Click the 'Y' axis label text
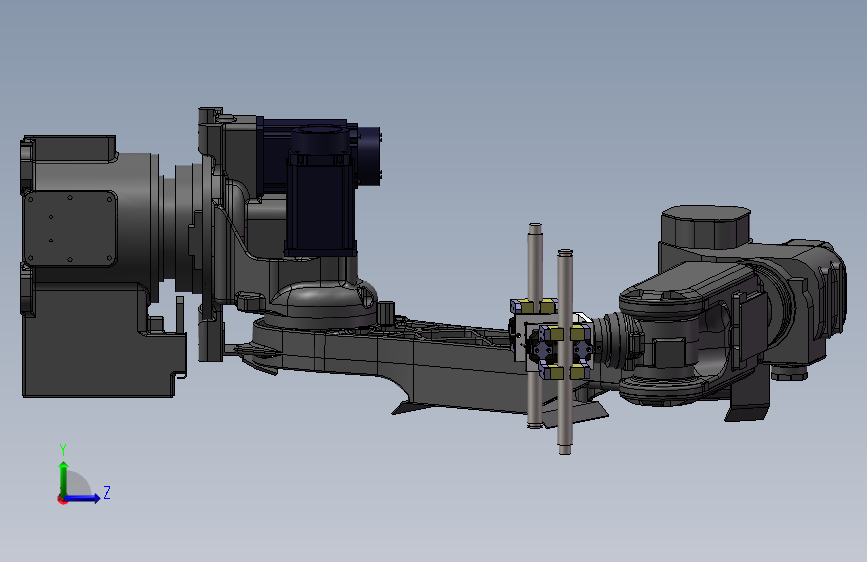The width and height of the screenshot is (867, 562). 63,449
